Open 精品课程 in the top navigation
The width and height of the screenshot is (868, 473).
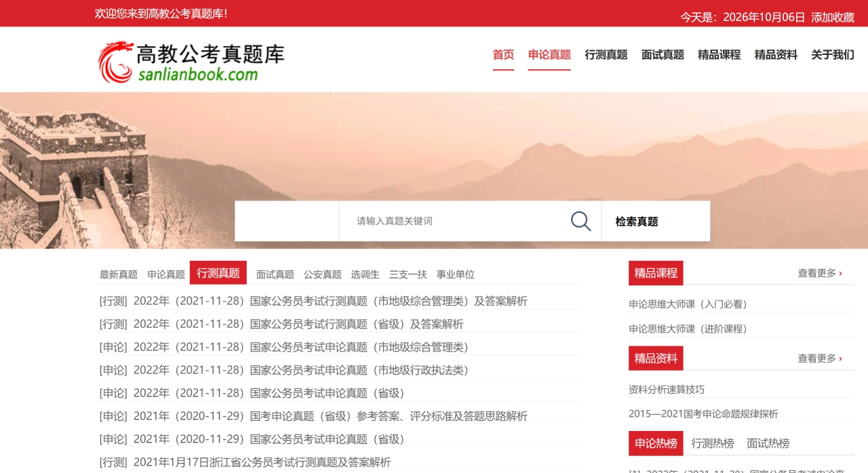(719, 55)
